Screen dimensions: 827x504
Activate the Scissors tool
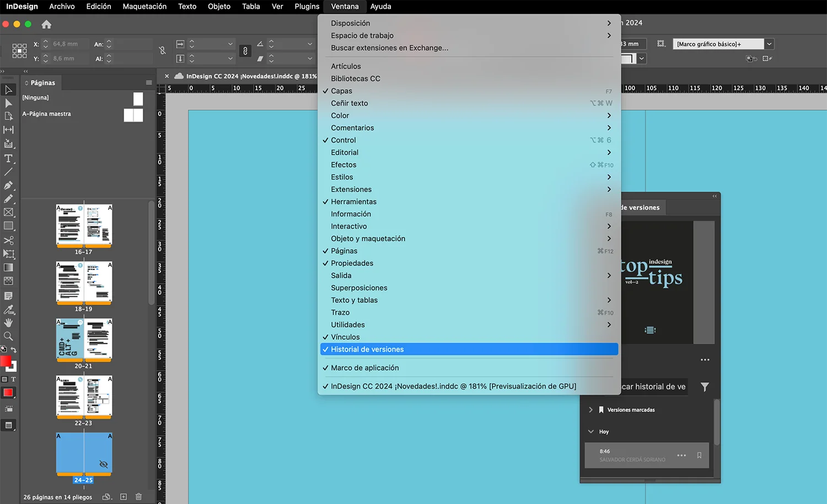(x=8, y=240)
